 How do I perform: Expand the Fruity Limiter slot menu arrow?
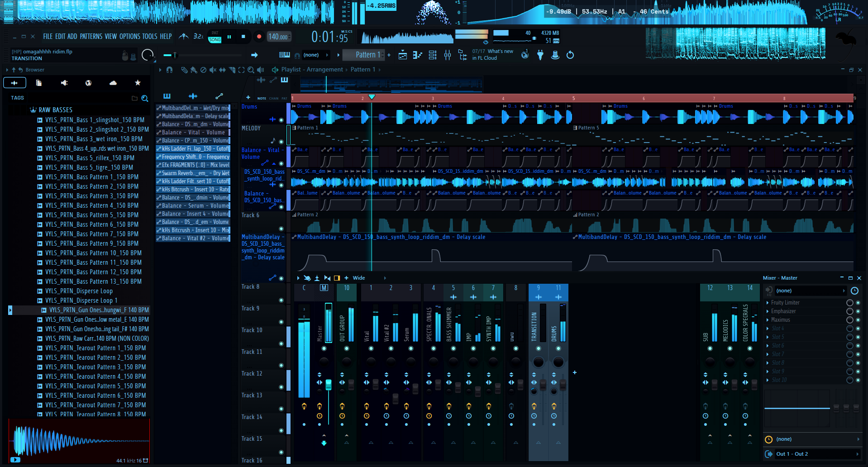click(x=768, y=303)
